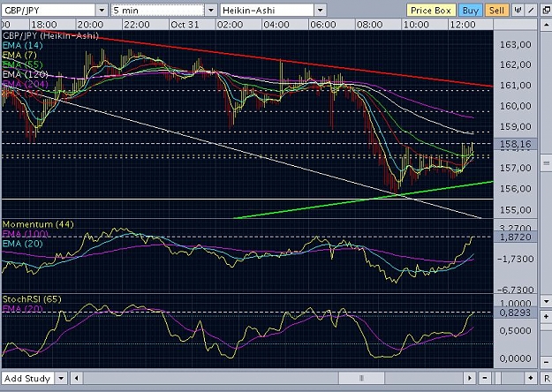The image size is (552, 392).
Task: Select the EMA (204) study label
Action: pos(26,84)
